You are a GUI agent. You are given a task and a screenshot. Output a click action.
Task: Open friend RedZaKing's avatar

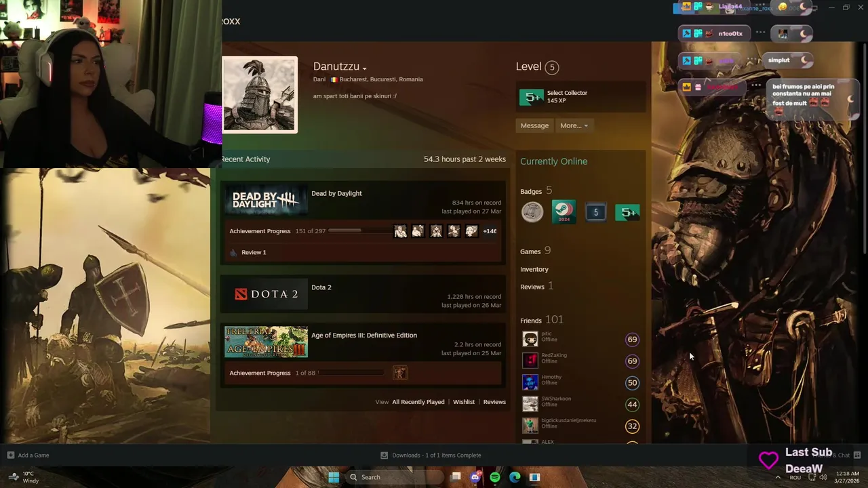pos(530,361)
